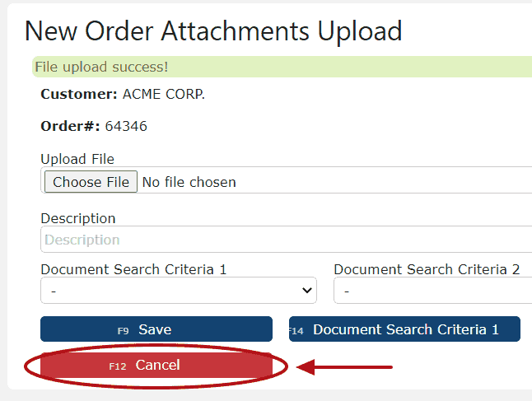Open the Document Search Criteria 2 dropdown
Image resolution: width=532 pixels, height=401 pixels.
click(x=433, y=291)
